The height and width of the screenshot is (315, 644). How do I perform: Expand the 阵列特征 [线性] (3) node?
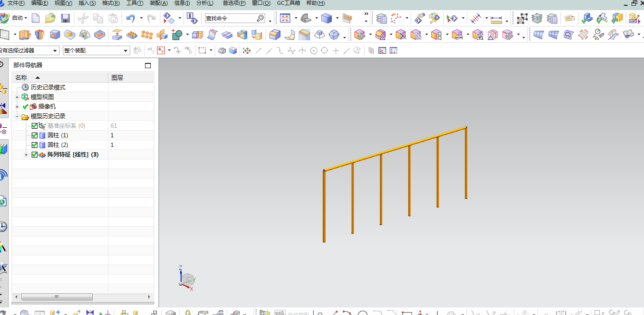pyautogui.click(x=26, y=155)
